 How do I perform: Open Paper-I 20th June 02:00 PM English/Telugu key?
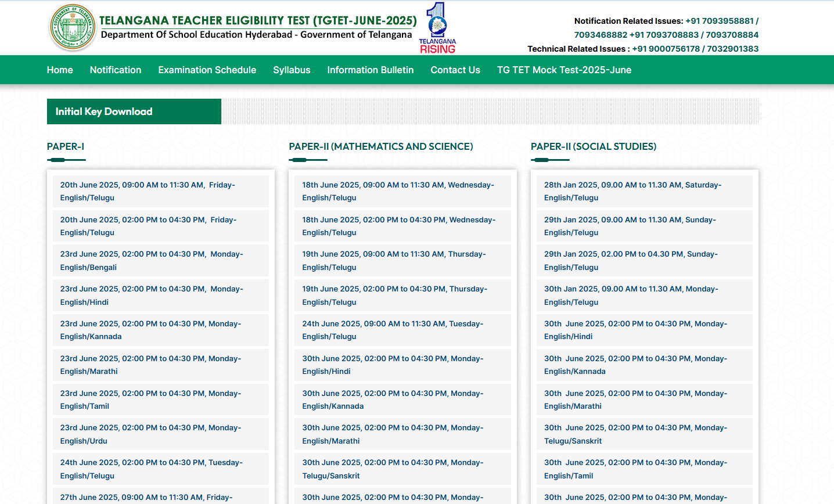[161, 226]
